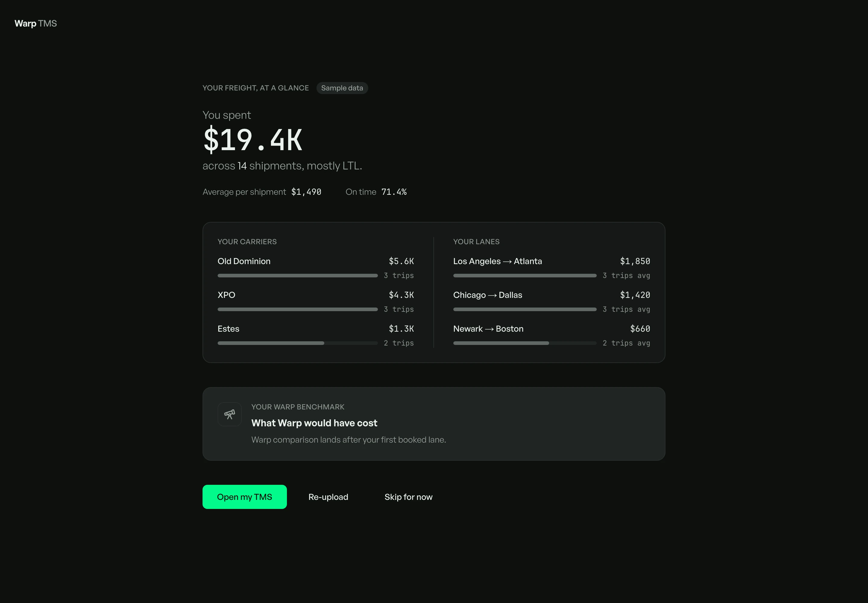Click the Average per shipment label
The height and width of the screenshot is (603, 868).
point(244,192)
